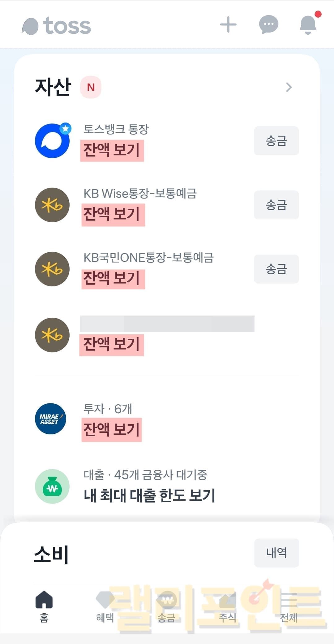This screenshot has height=644, width=334.
Task: Open the chat bubble messages icon
Action: tap(268, 24)
